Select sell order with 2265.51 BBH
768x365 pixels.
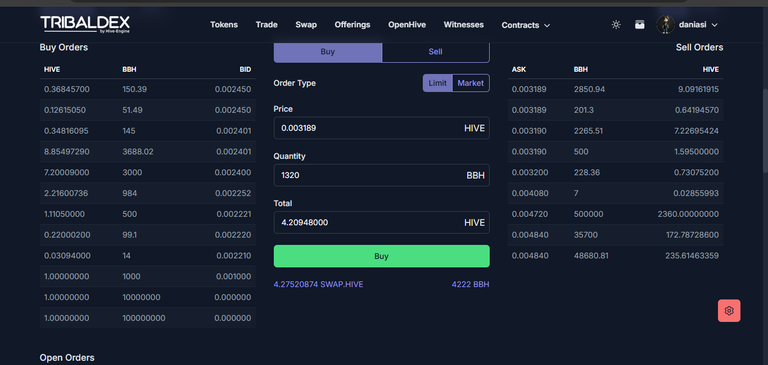[615, 131]
